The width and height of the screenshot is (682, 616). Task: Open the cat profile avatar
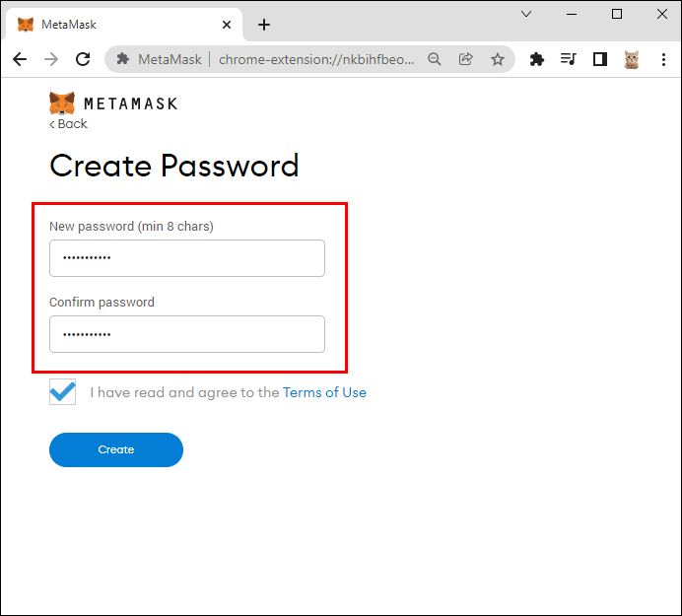(631, 59)
